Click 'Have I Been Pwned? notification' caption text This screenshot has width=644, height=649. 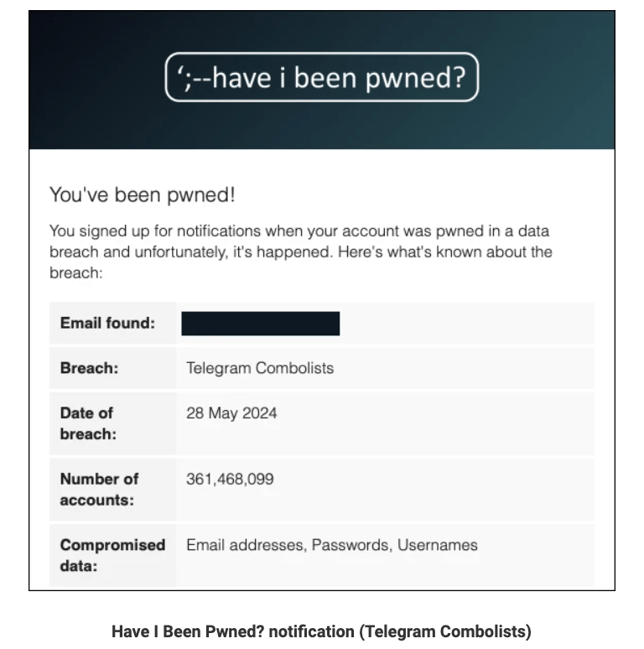(x=233, y=631)
